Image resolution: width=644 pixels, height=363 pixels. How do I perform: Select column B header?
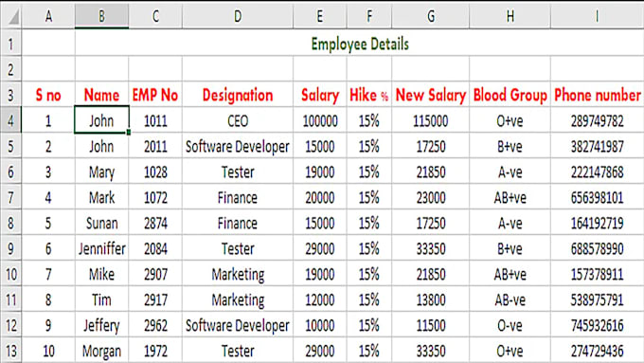(x=101, y=16)
